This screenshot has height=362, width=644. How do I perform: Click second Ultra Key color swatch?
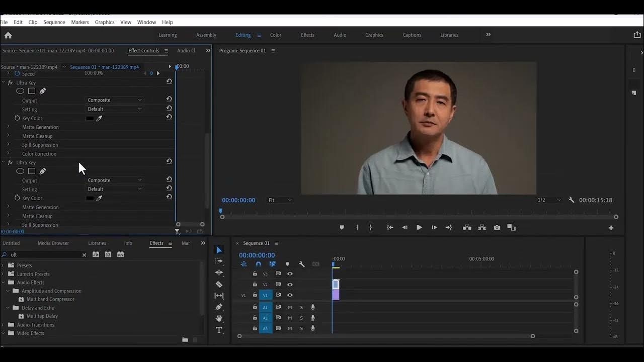[x=90, y=199]
